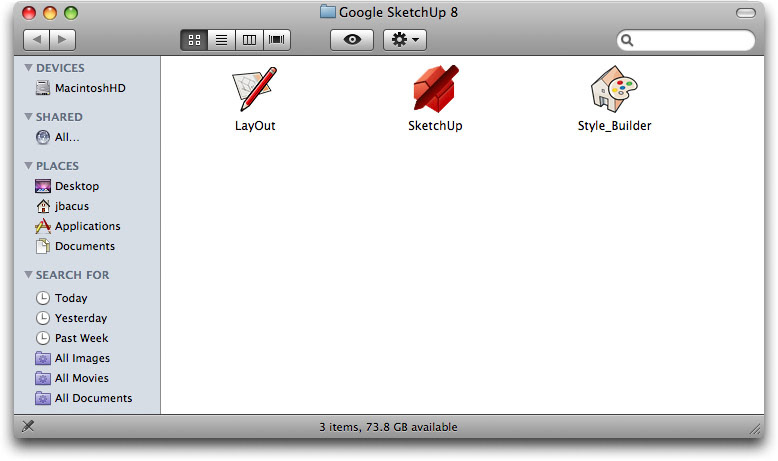Open Documents in the sidebar
This screenshot has height=461, width=778.
pyautogui.click(x=75, y=246)
